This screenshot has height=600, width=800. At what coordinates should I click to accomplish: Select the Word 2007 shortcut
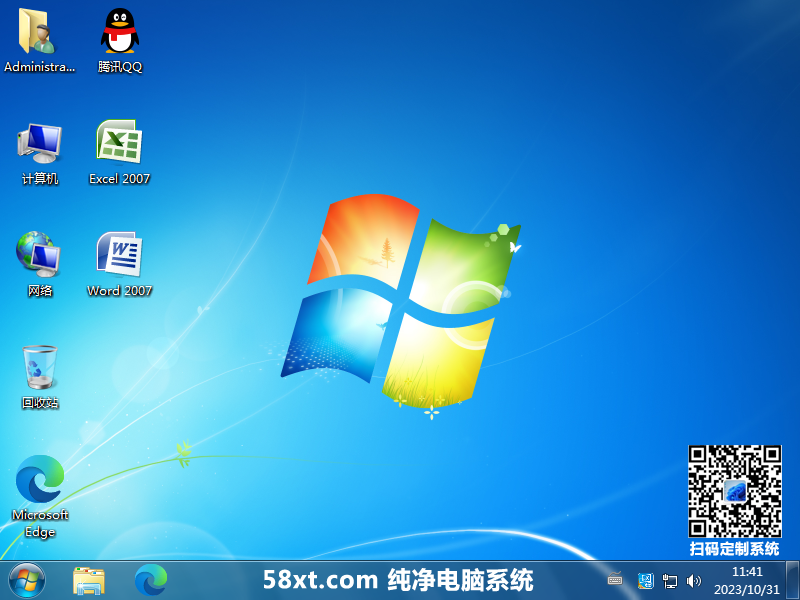pyautogui.click(x=119, y=264)
